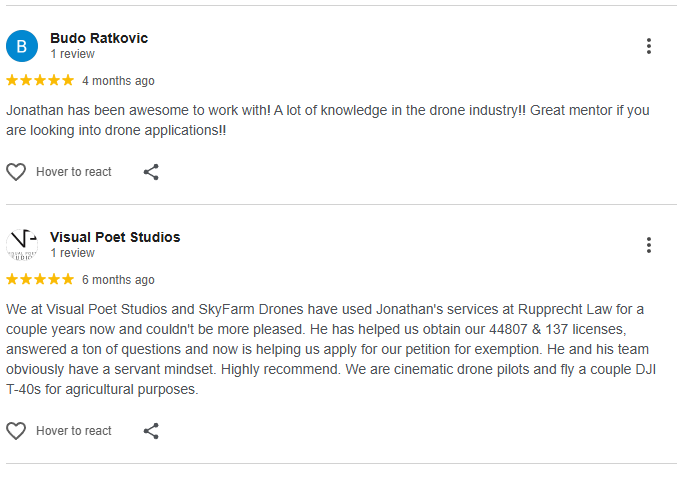
Task: Click the heart icon under Budo Ratkovic's review
Action: pos(16,172)
